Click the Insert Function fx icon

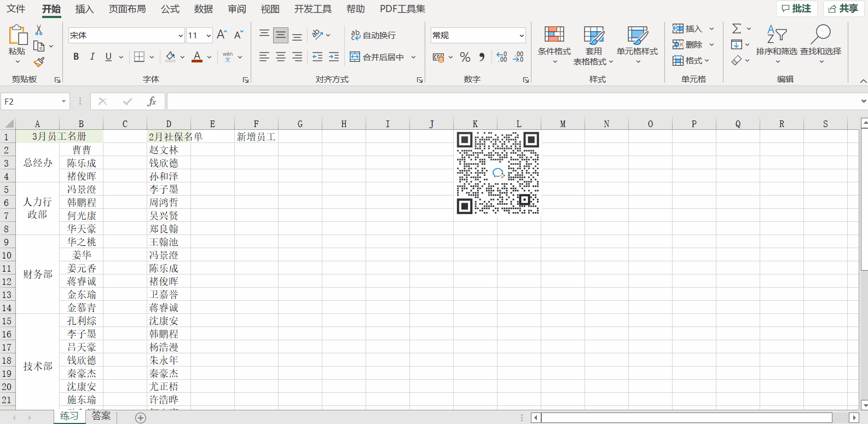click(x=152, y=101)
